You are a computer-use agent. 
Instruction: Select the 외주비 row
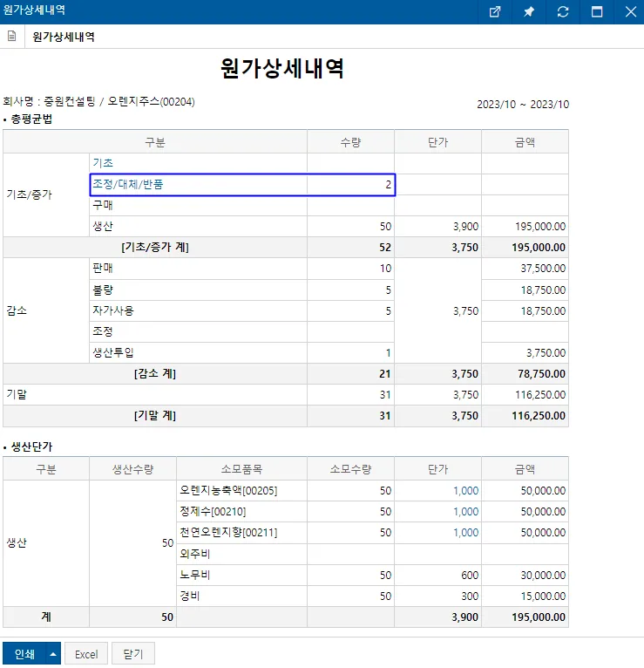click(195, 554)
